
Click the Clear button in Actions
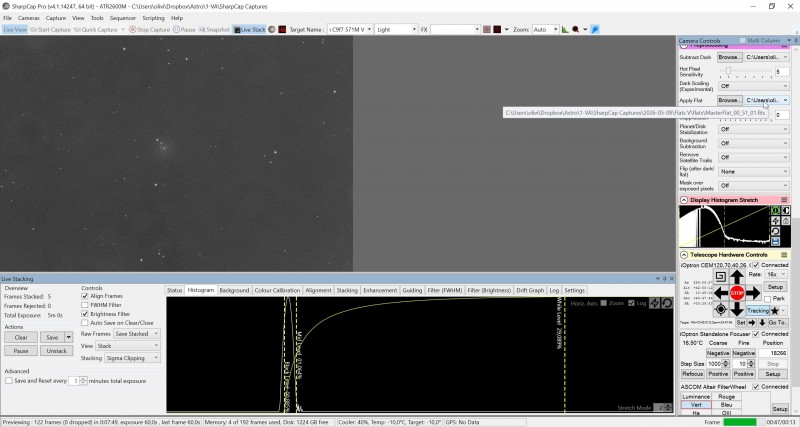[21, 337]
